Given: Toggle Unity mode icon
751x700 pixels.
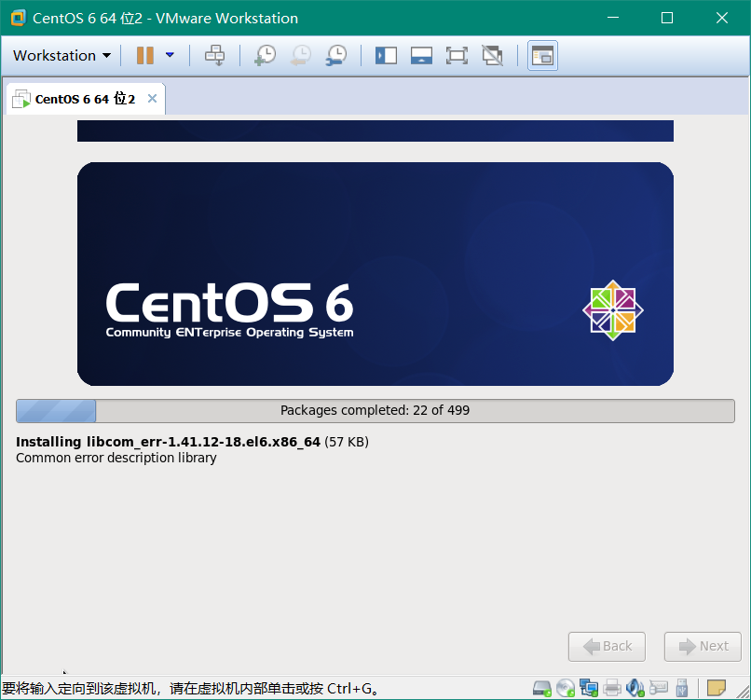Looking at the screenshot, I should point(492,56).
